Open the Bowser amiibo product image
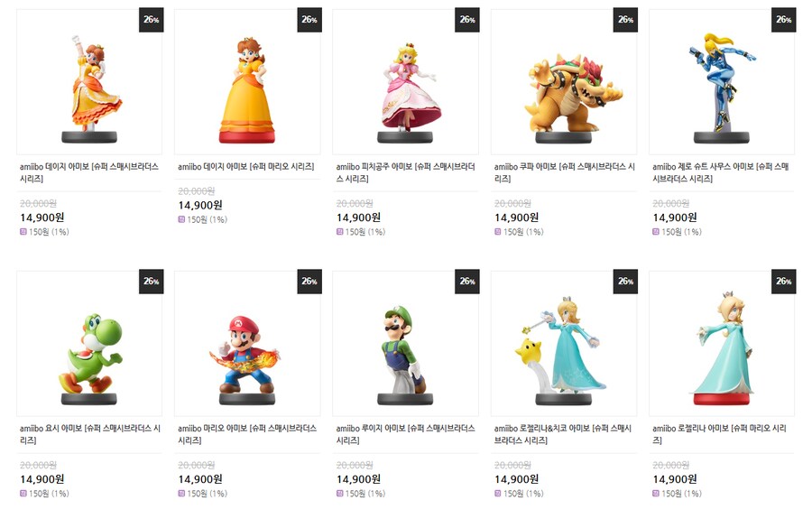812x509 pixels. (x=563, y=88)
